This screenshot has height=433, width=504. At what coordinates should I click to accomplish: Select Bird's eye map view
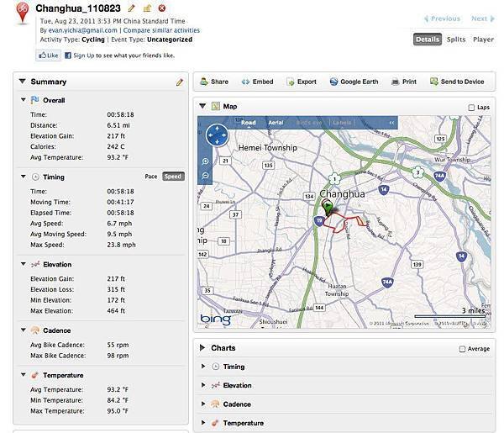tap(309, 123)
